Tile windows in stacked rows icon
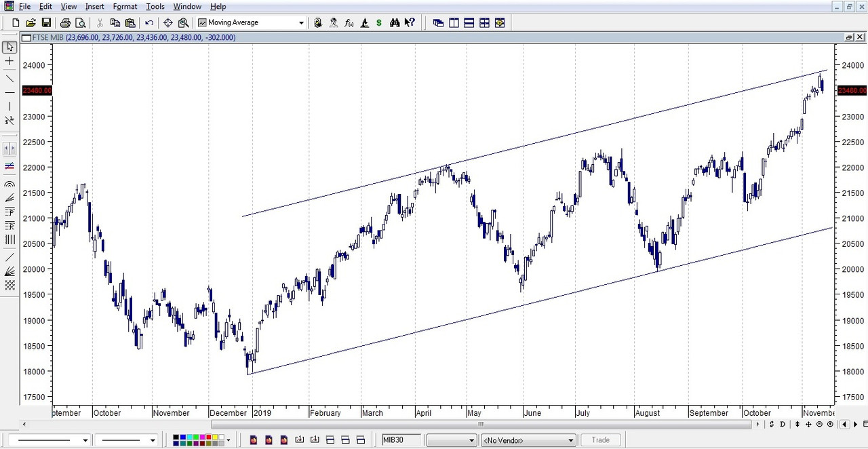The width and height of the screenshot is (868, 449). coord(469,22)
